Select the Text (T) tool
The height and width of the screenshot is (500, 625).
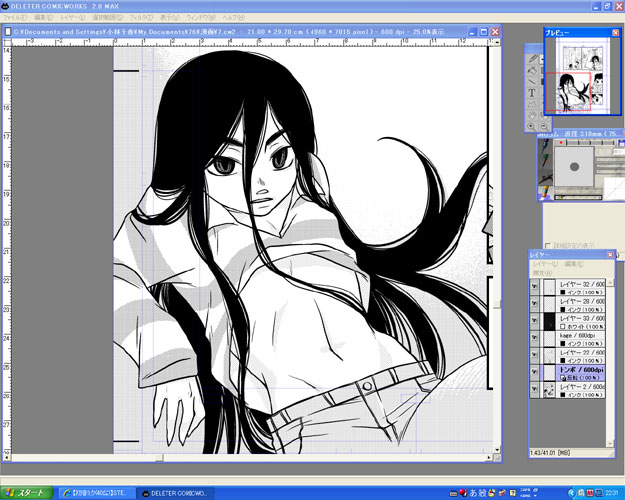pyautogui.click(x=532, y=93)
